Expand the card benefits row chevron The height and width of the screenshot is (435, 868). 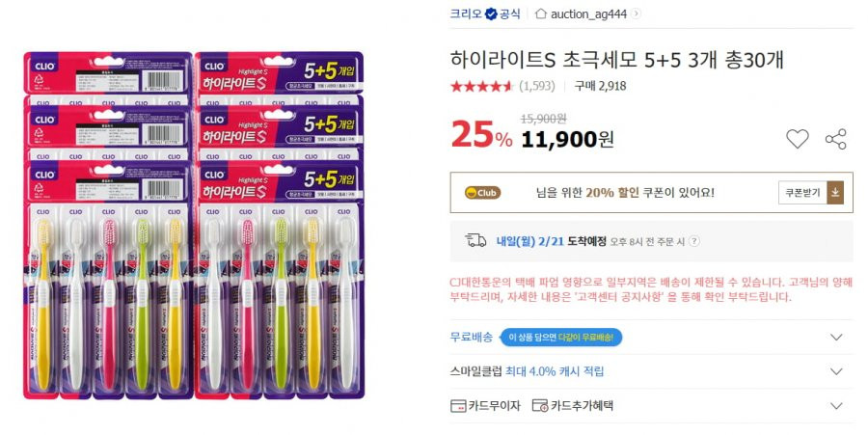pyautogui.click(x=836, y=406)
